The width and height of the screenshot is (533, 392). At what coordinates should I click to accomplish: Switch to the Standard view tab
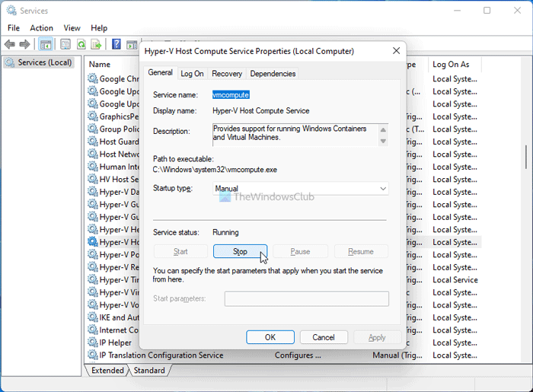149,370
